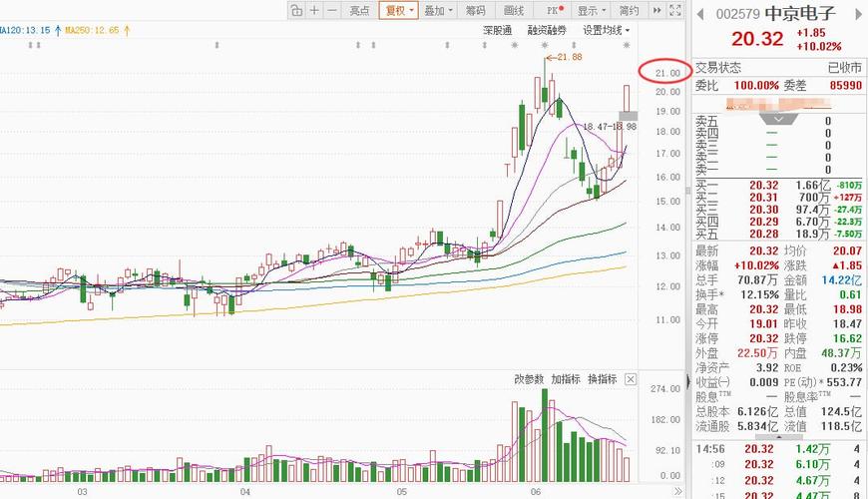This screenshot has width=868, height=499.
Task: Close the volume indicator panel
Action: click(x=631, y=379)
